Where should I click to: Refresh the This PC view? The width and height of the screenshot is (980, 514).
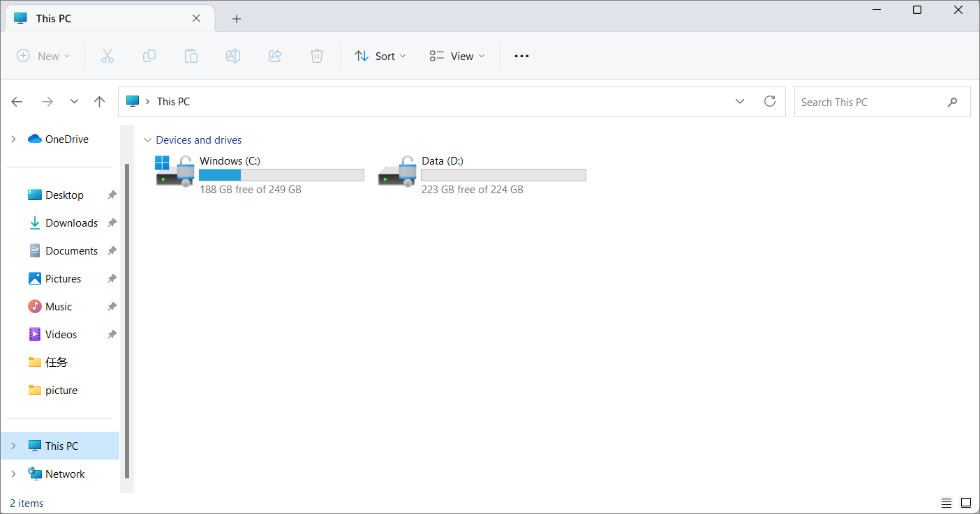(770, 101)
